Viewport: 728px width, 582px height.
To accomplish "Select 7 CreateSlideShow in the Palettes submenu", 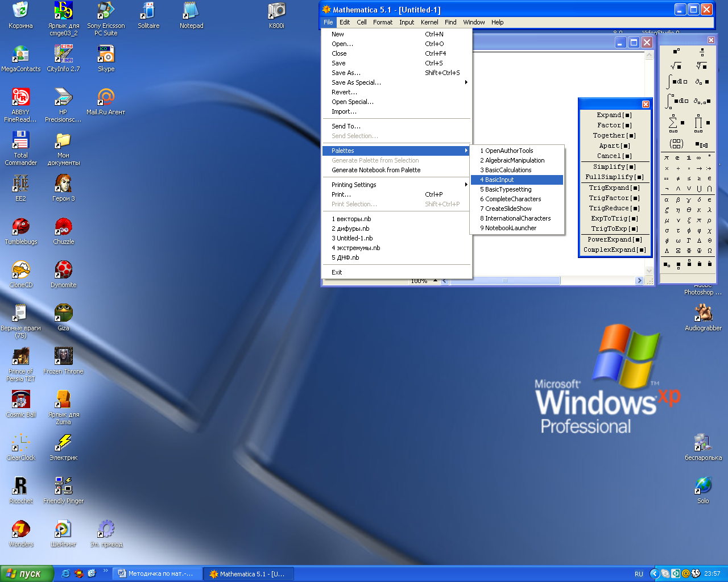I will 517,209.
